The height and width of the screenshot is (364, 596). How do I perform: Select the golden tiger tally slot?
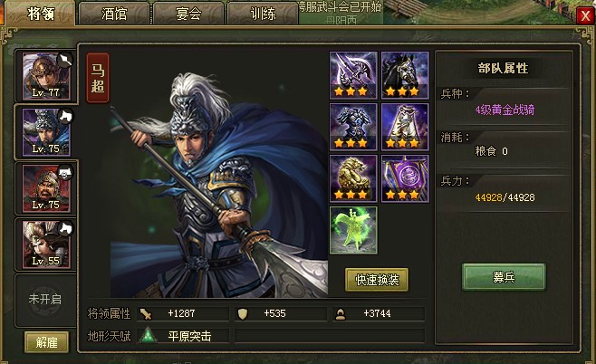tap(353, 178)
